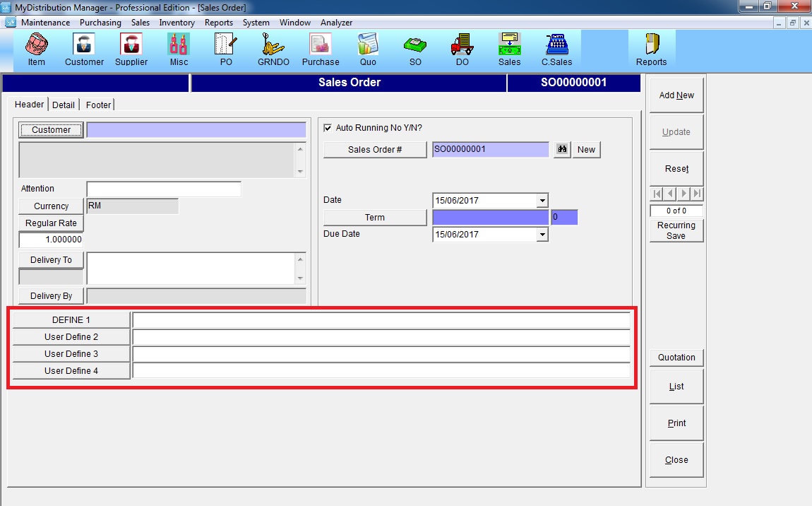Open the Supplier module icon
This screenshot has width=812, height=506.
coord(131,49)
